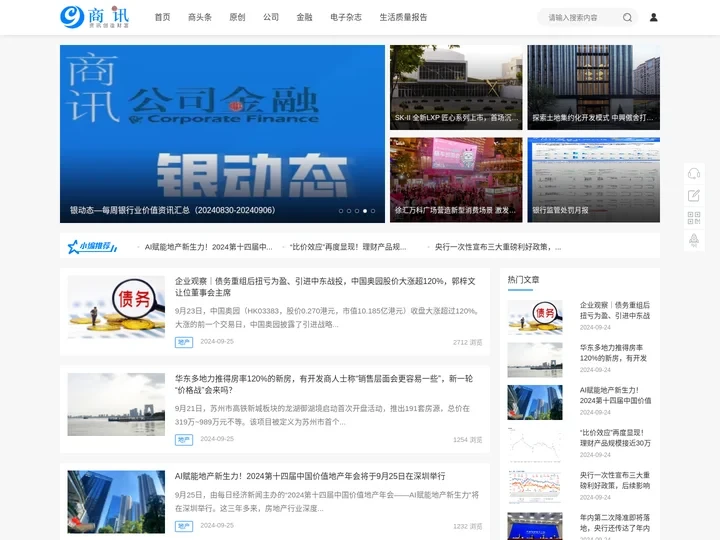This screenshot has height=540, width=720.
Task: Select the first carousel dot
Action: pos(341,211)
